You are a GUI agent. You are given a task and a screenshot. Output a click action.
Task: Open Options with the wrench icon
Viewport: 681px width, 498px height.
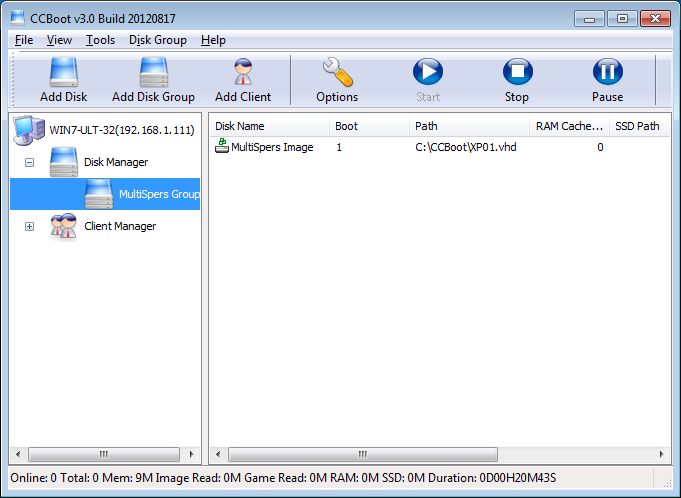pos(337,72)
